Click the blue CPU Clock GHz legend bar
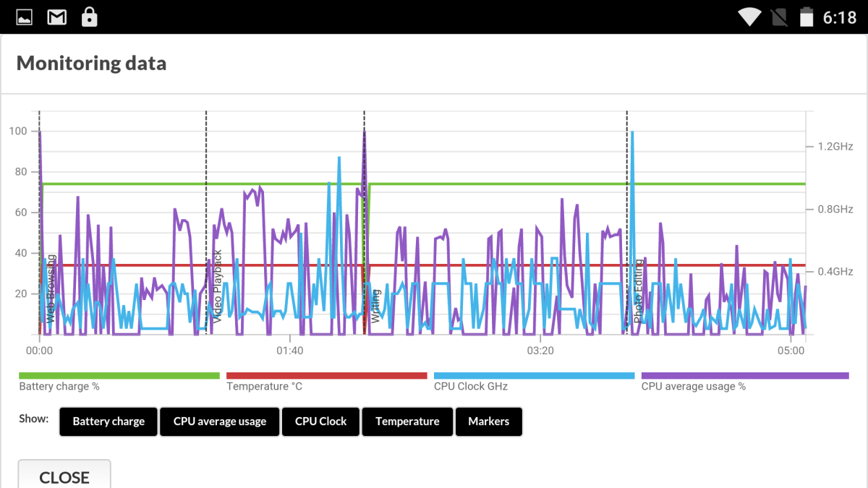This screenshot has height=488, width=868. 534,376
